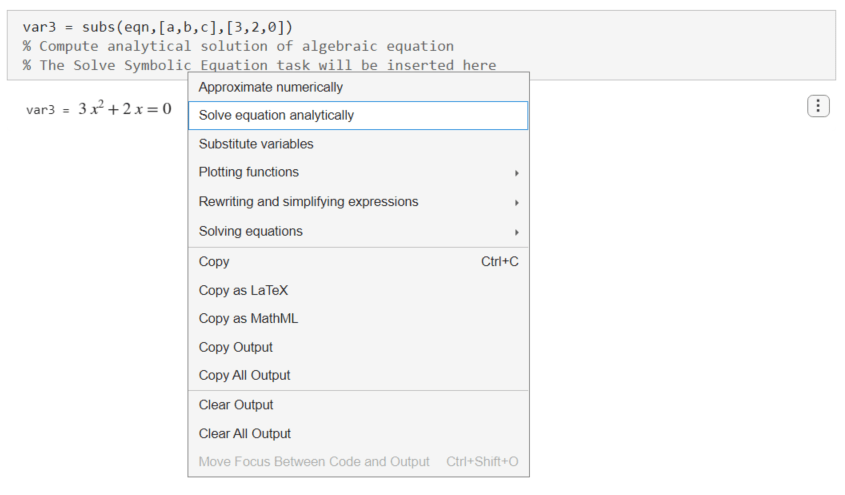Click the 'Compute analytical solution' comment line
This screenshot has width=845, height=495.
click(238, 46)
